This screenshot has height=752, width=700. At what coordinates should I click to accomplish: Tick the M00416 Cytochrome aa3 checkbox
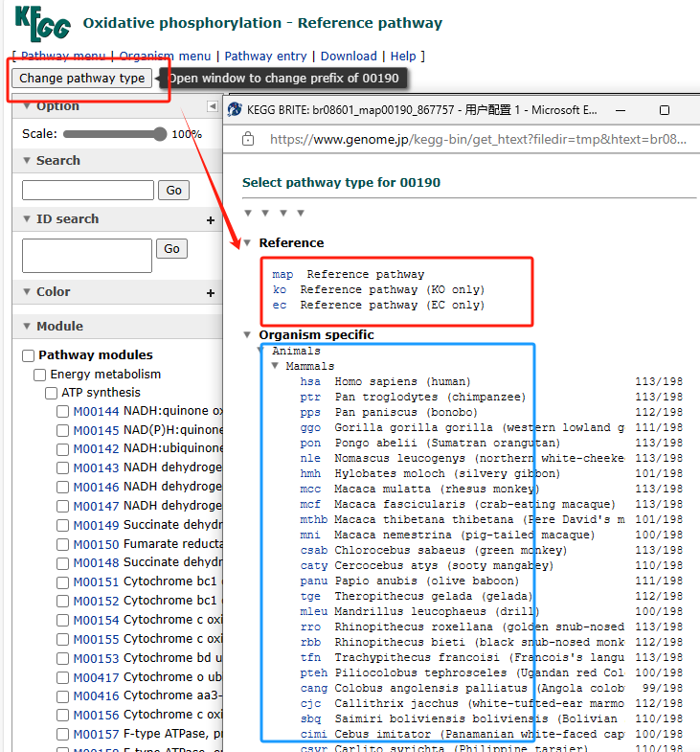click(x=63, y=696)
